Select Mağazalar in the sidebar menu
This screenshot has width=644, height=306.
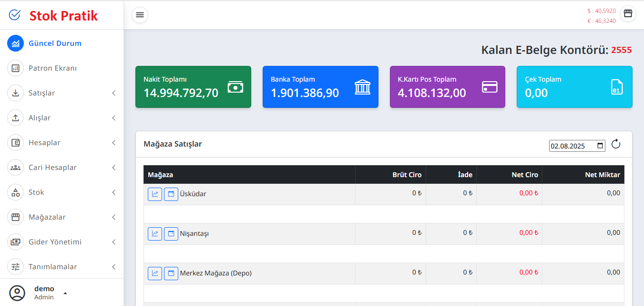tap(47, 217)
